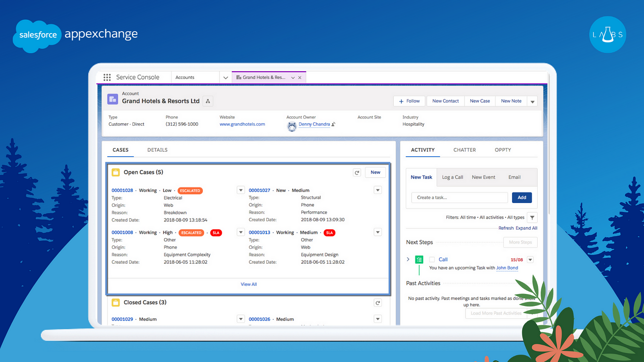The width and height of the screenshot is (644, 362).
Task: Select the New Event tab
Action: click(483, 177)
